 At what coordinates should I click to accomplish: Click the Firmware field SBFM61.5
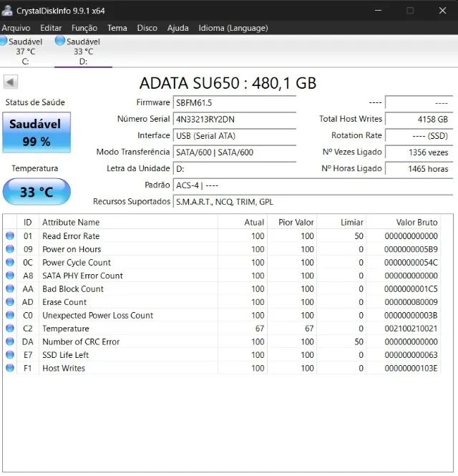[234, 102]
